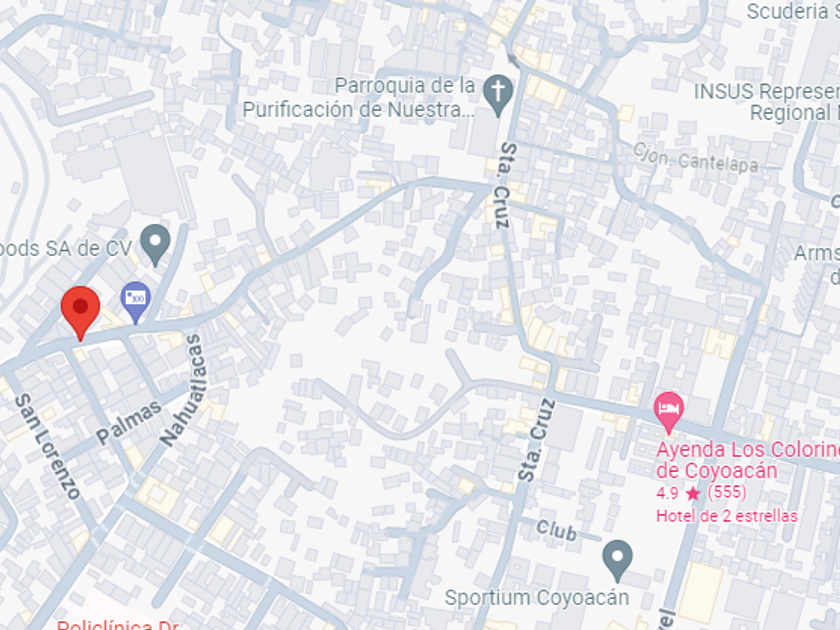The height and width of the screenshot is (630, 840).
Task: Click the star in the 4.9 hotel rating
Action: pos(693,493)
